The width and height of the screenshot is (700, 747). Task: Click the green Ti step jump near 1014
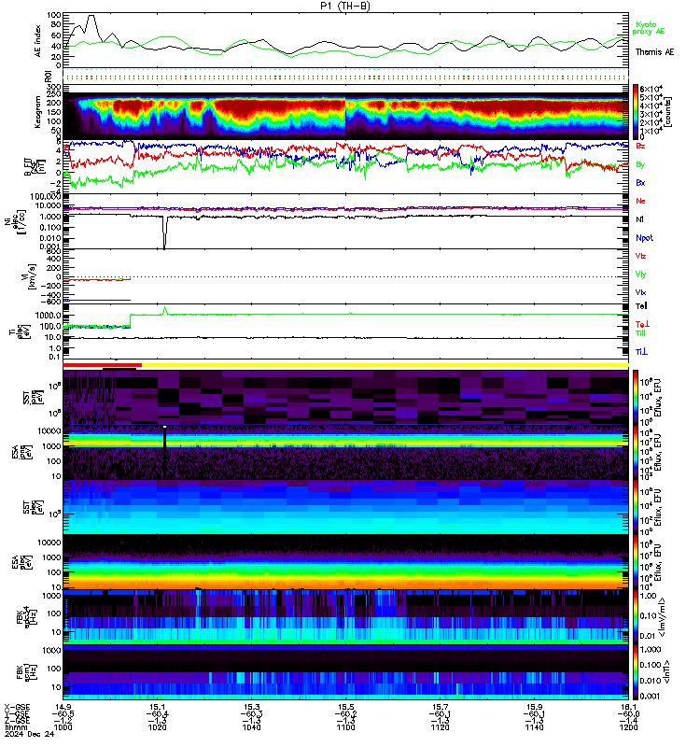point(131,320)
